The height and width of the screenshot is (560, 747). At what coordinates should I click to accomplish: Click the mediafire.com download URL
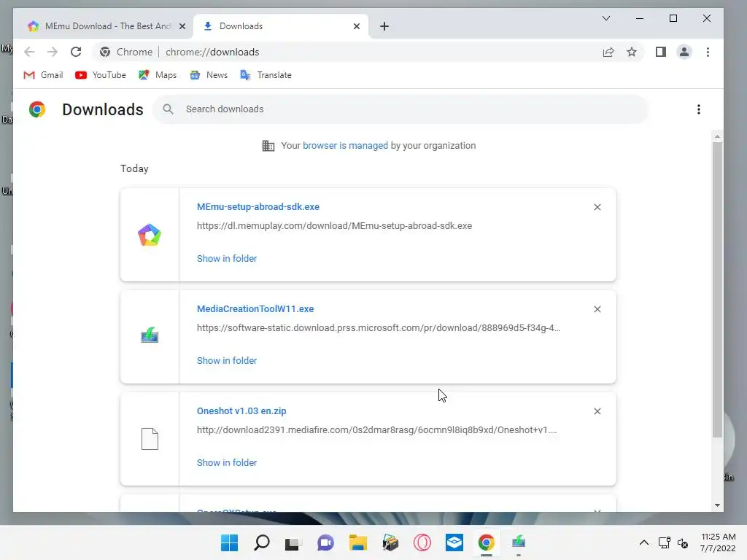point(377,430)
